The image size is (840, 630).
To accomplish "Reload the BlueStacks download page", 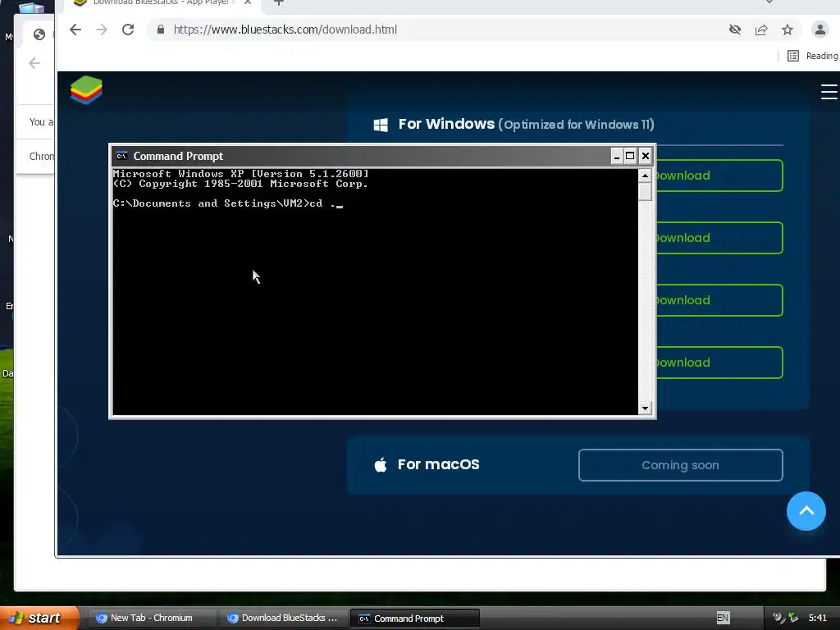I will coord(127,30).
